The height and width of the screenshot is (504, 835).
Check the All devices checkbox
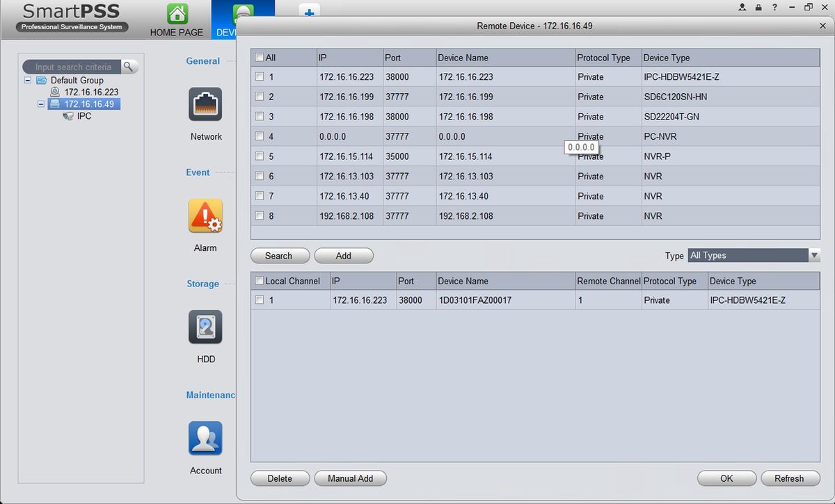tap(260, 58)
